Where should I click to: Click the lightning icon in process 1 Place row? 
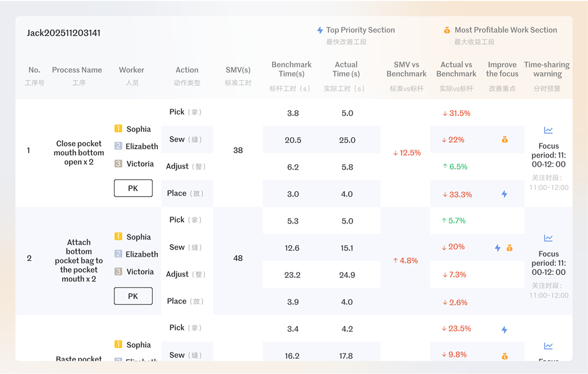[504, 194]
